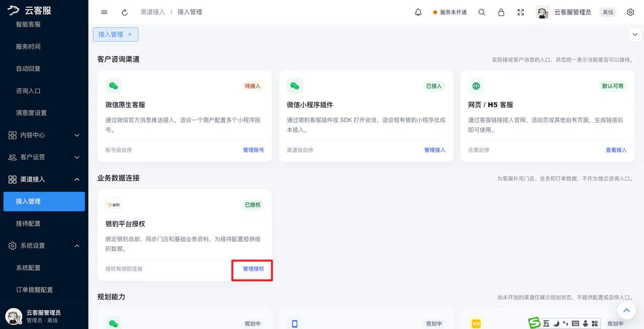The width and height of the screenshot is (644, 329).
Task: Collapse the sidebar with the hamburger icon
Action: tap(104, 12)
